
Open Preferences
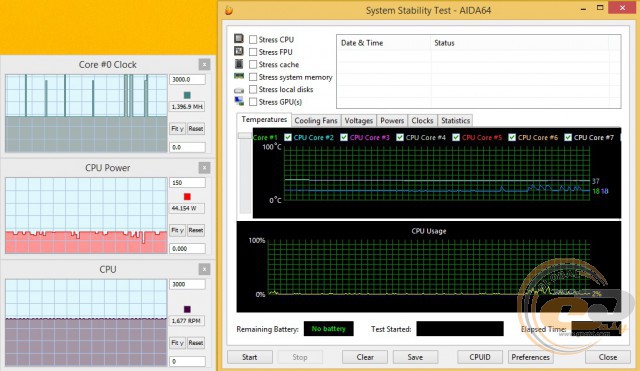[531, 357]
